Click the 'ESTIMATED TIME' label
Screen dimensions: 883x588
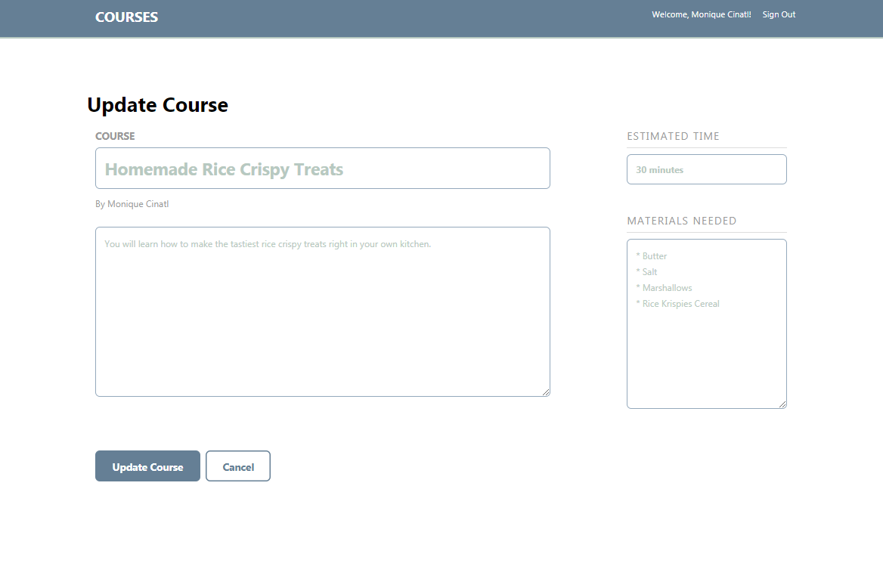click(x=673, y=136)
